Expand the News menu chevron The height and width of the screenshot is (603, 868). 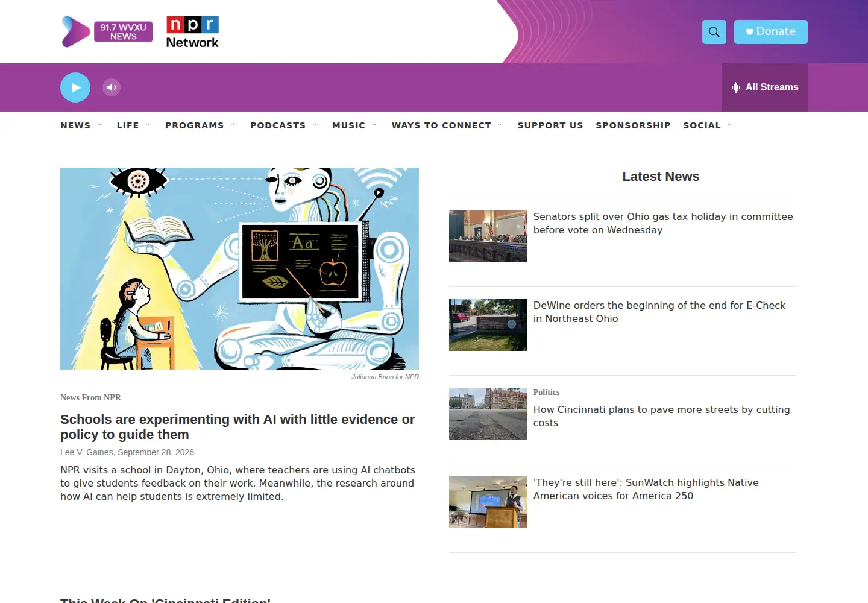99,125
